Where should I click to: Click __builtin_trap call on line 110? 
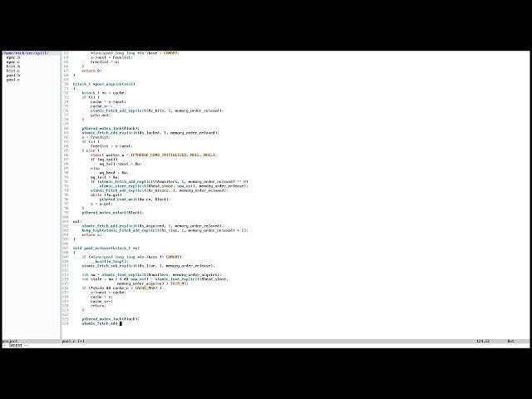point(110,261)
